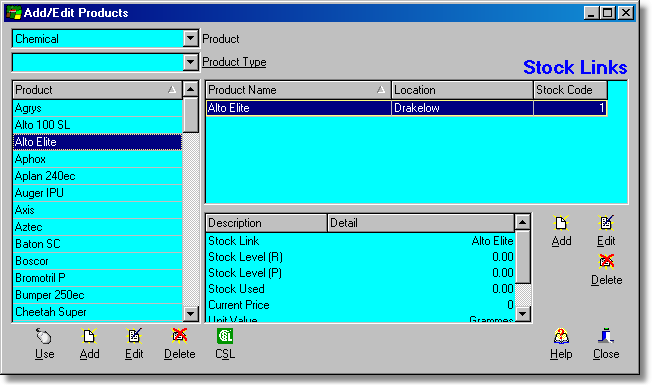Click product list scrollbar thumb
Image resolution: width=652 pixels, height=387 pixels.
pos(190,115)
